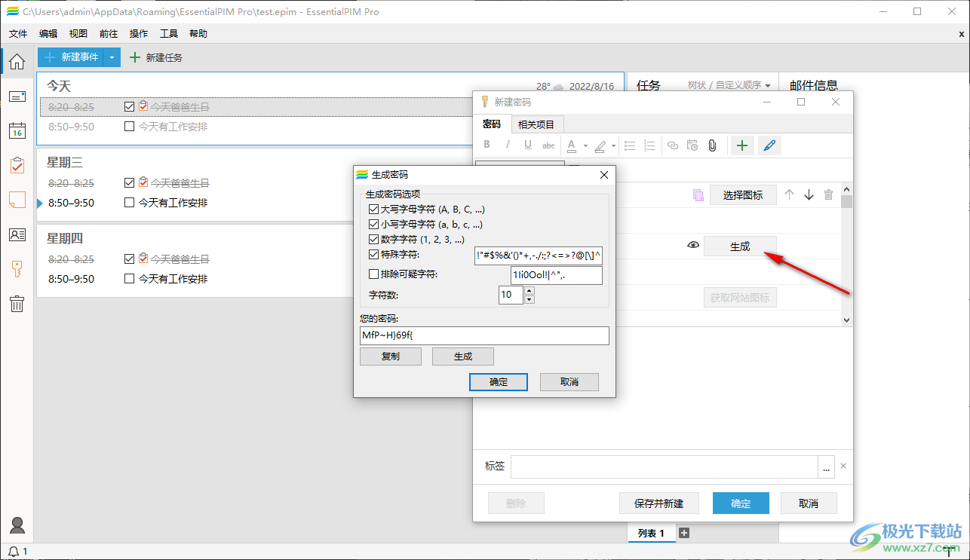Check today's 8:50–9:50 今天有工作安排 task
The image size is (970, 560).
tap(130, 127)
